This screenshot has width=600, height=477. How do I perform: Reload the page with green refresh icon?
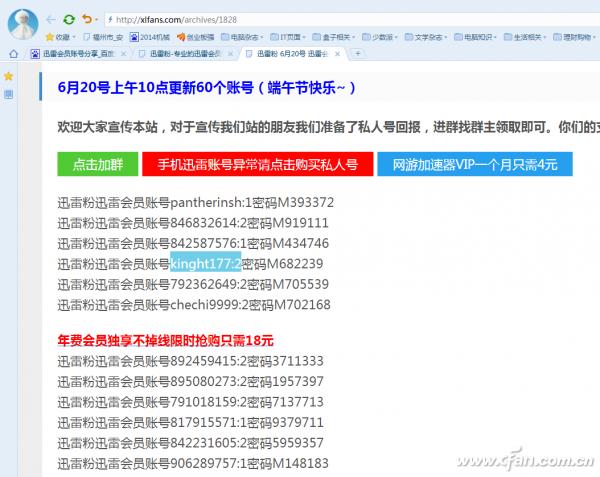69,20
